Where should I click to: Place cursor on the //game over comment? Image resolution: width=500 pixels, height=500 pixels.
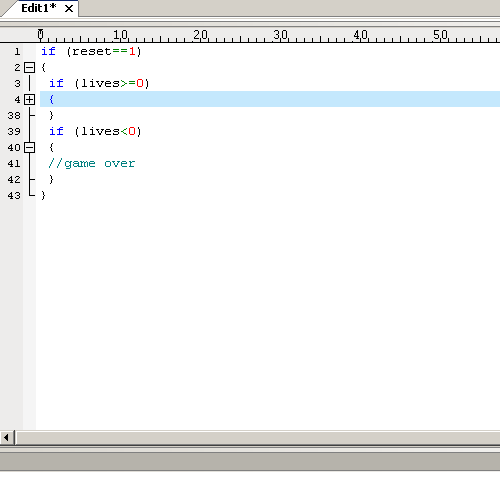[92, 164]
